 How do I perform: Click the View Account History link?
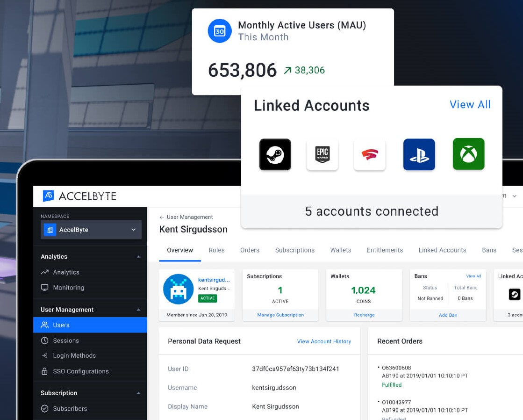coord(324,341)
